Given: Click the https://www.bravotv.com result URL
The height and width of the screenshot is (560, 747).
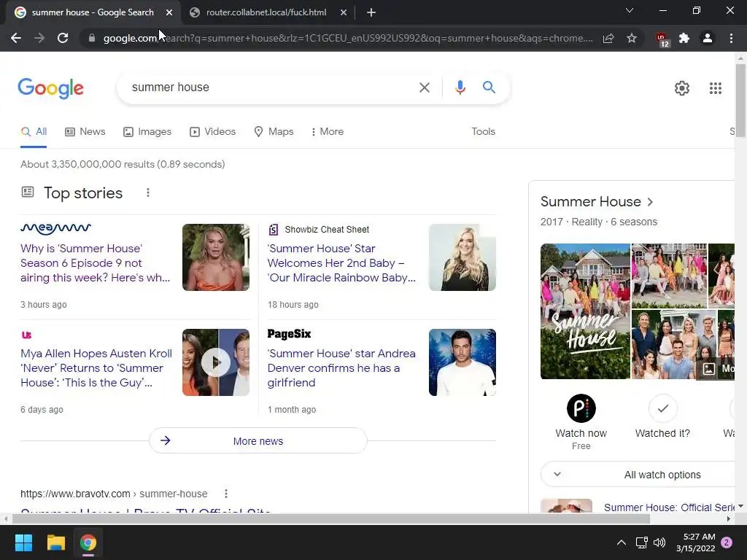Looking at the screenshot, I should point(114,494).
